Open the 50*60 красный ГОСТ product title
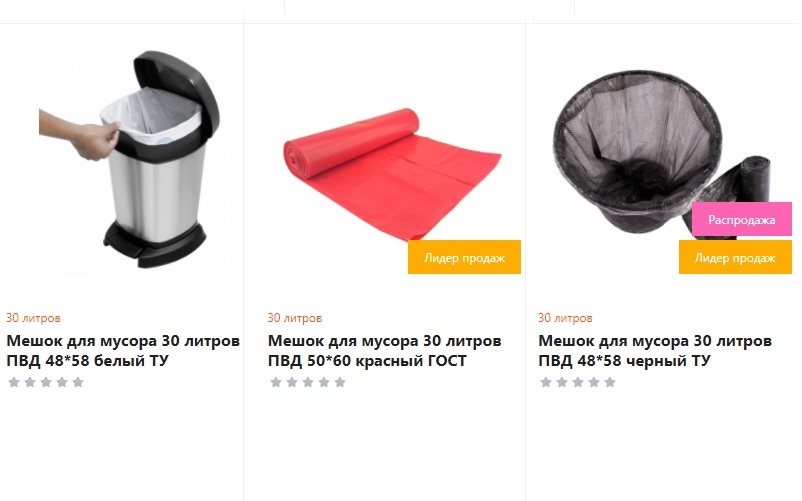Viewport: 802px width, 501px height. pos(385,350)
